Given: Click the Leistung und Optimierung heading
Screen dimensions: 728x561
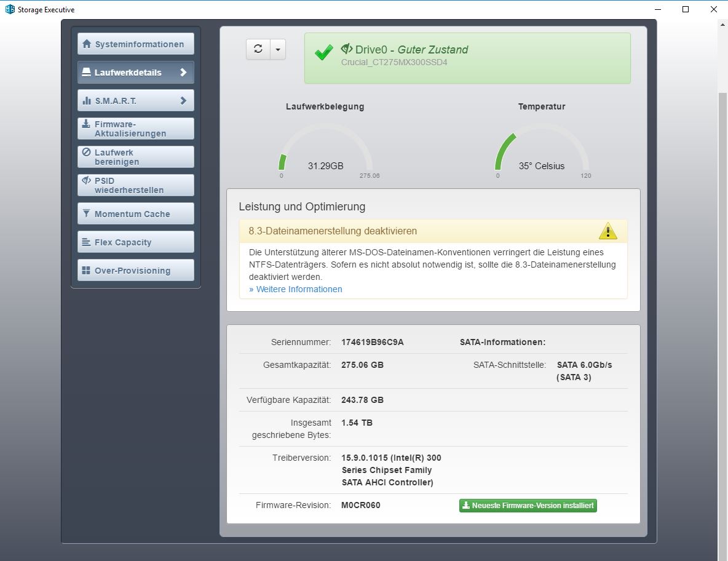Looking at the screenshot, I should pyautogui.click(x=302, y=207).
